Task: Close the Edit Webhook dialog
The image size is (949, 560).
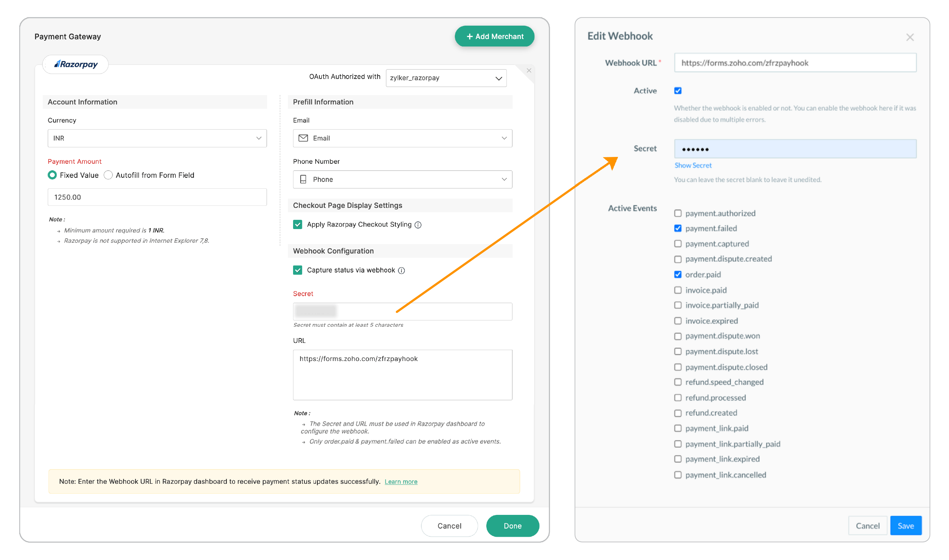Action: coord(910,37)
